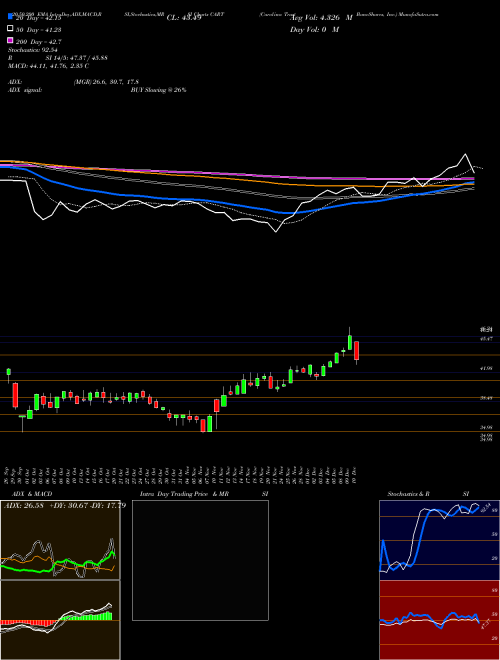
Task: Click the blue 20 Day legend swatch
Action: coord(10,17)
